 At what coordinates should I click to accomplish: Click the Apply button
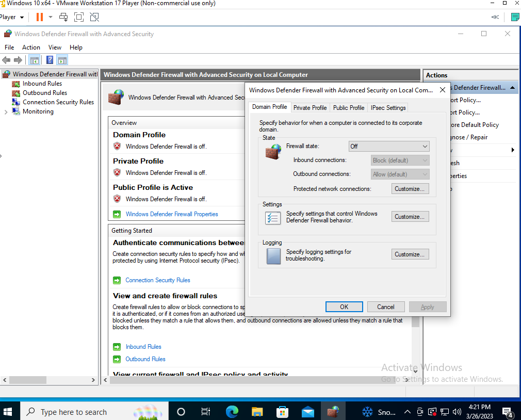[x=428, y=306]
